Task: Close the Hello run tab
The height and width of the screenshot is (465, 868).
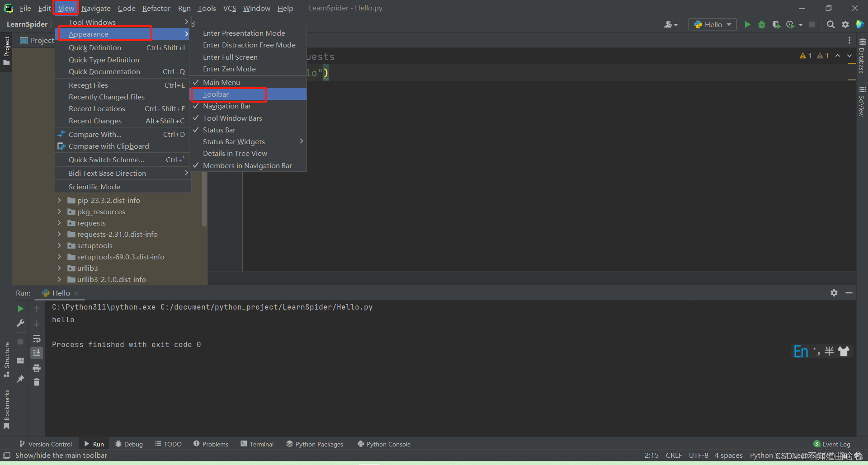Action: tap(76, 293)
